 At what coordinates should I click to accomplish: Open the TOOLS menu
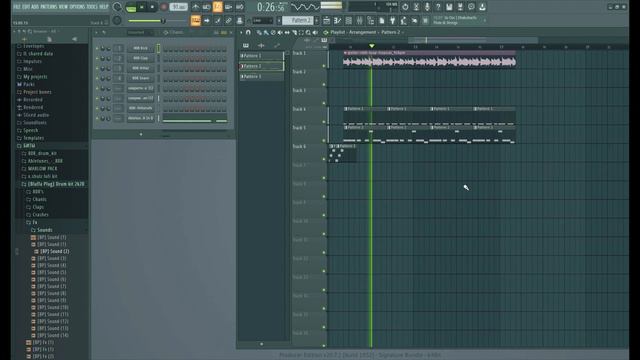92,7
